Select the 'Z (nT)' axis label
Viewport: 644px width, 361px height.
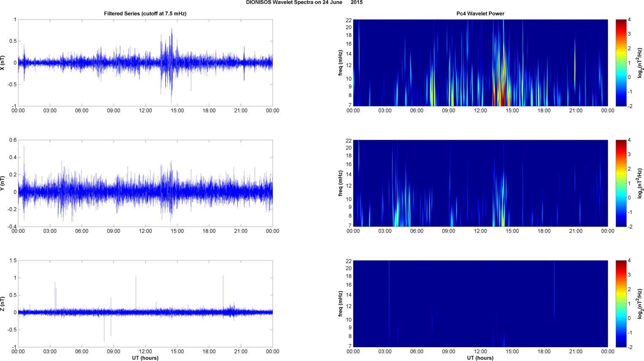(3, 304)
